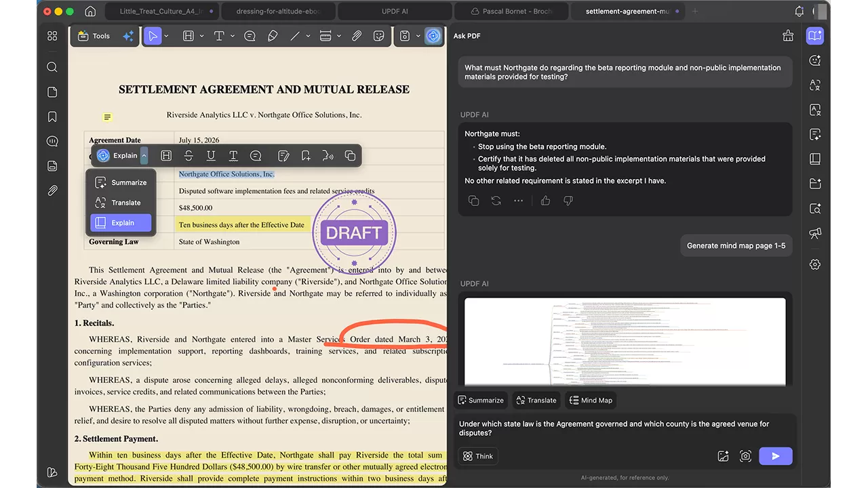Click the Translate chip above chat input
Image resolution: width=868 pixels, height=488 pixels.
coord(536,400)
